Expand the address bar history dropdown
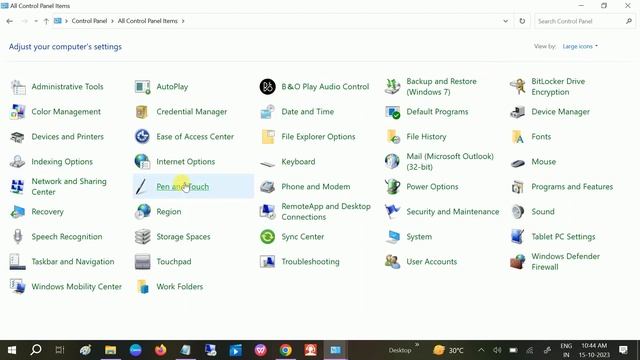 pos(505,21)
